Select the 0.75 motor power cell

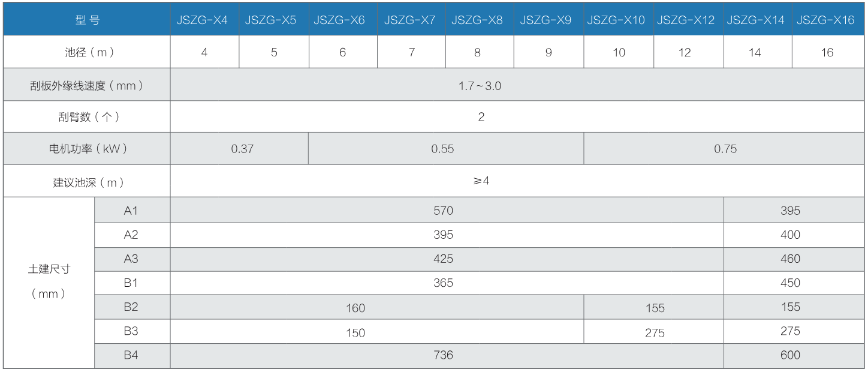click(725, 149)
